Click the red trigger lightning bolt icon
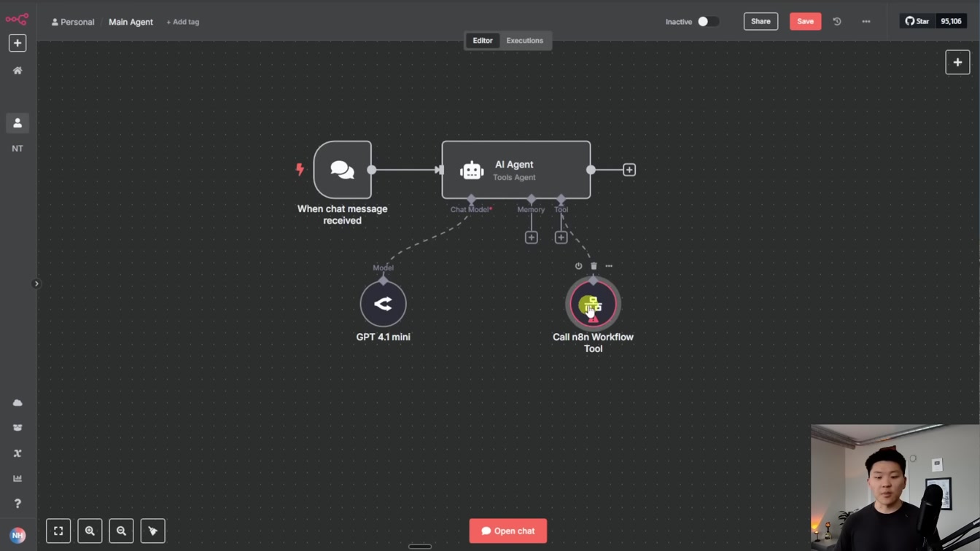 pyautogui.click(x=299, y=170)
